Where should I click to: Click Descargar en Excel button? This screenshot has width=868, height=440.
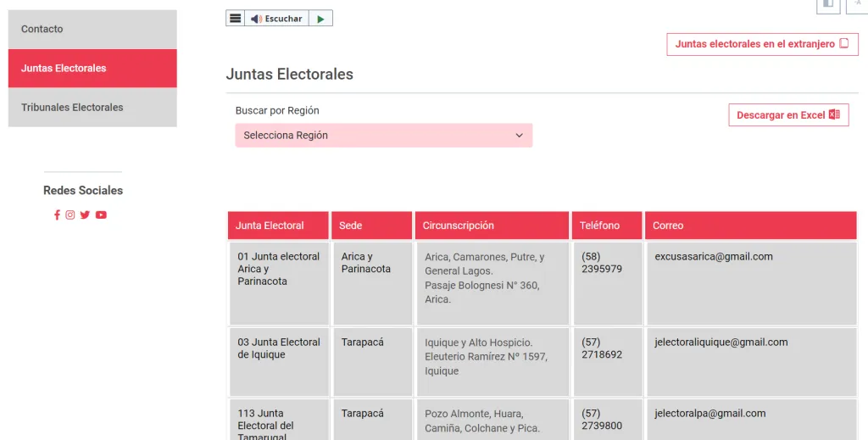click(788, 115)
